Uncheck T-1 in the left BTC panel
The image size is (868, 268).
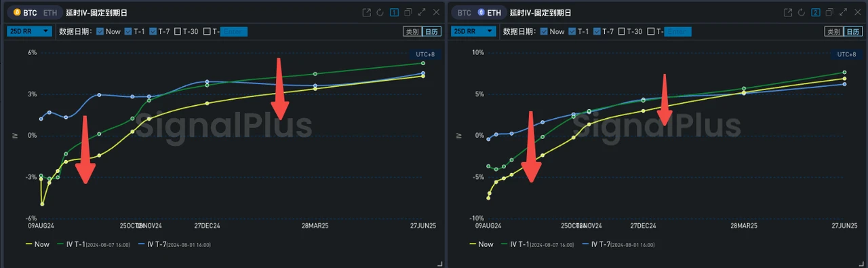click(x=127, y=31)
